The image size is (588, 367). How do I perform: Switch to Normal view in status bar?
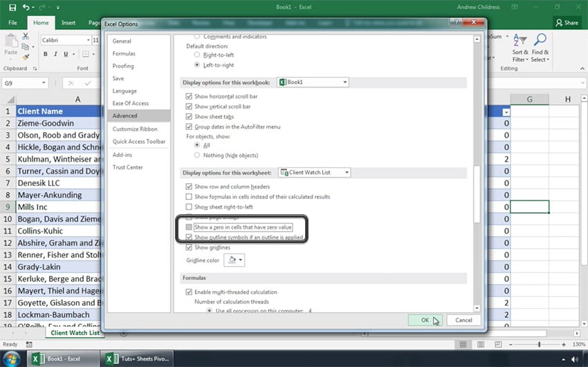pos(463,344)
